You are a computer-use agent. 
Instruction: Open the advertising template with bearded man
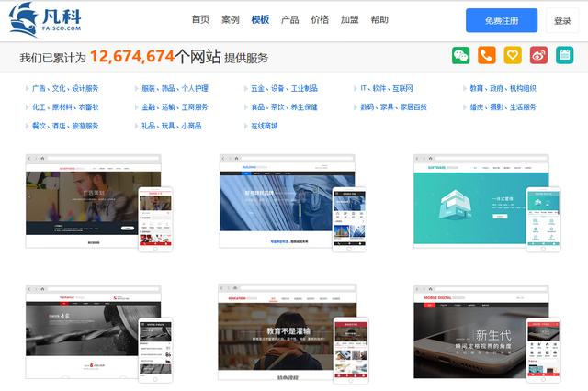pos(99,203)
